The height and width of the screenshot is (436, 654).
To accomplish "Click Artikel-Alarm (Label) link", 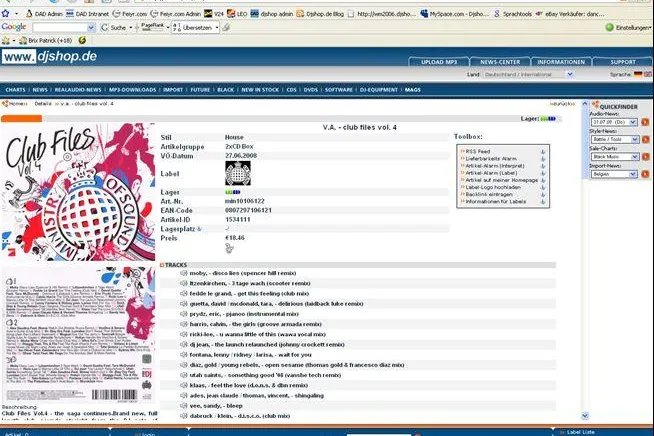I will 491,173.
